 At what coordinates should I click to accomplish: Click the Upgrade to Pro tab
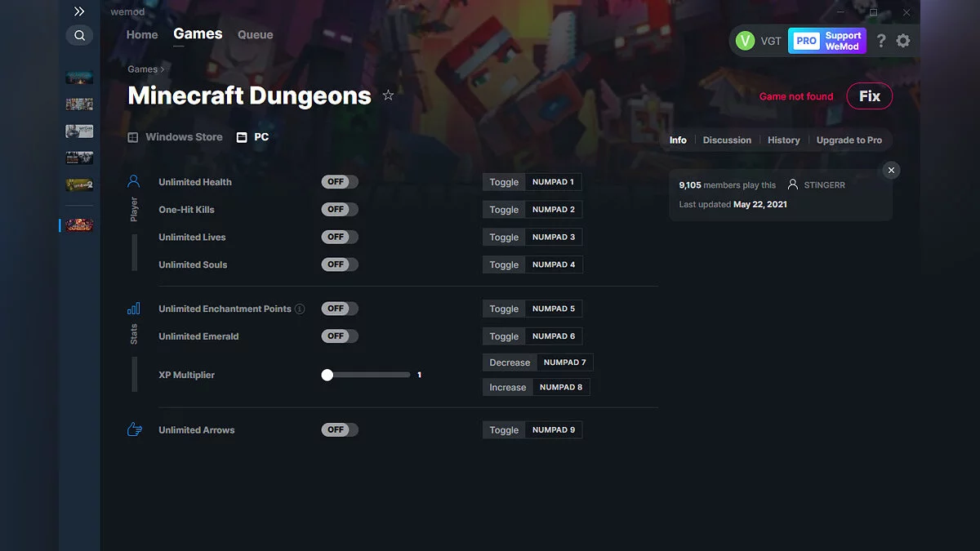click(849, 140)
